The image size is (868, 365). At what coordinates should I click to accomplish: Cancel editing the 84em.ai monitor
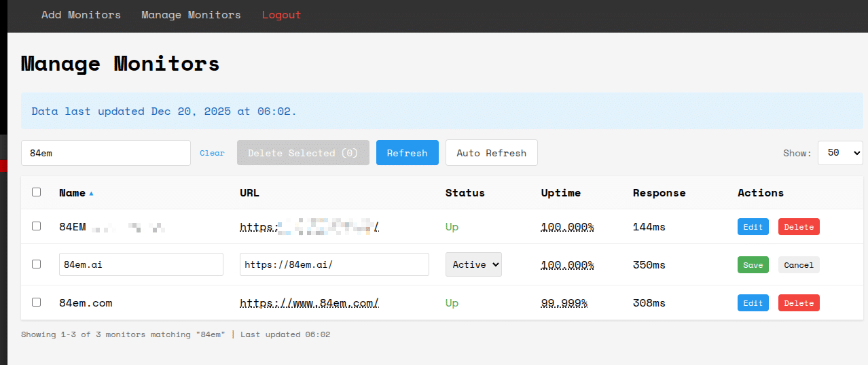[799, 265]
